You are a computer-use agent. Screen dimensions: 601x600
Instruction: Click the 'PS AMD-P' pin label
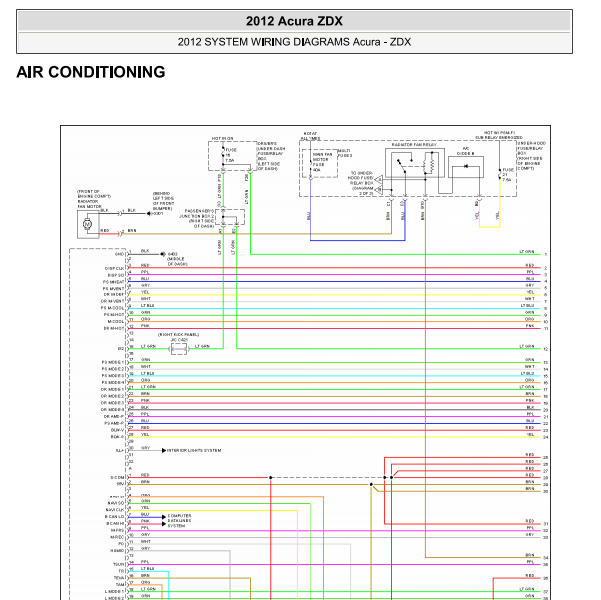pos(114,423)
